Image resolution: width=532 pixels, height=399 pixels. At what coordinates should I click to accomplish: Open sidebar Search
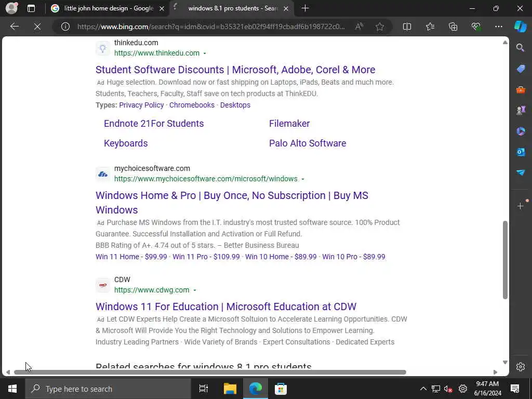click(521, 47)
